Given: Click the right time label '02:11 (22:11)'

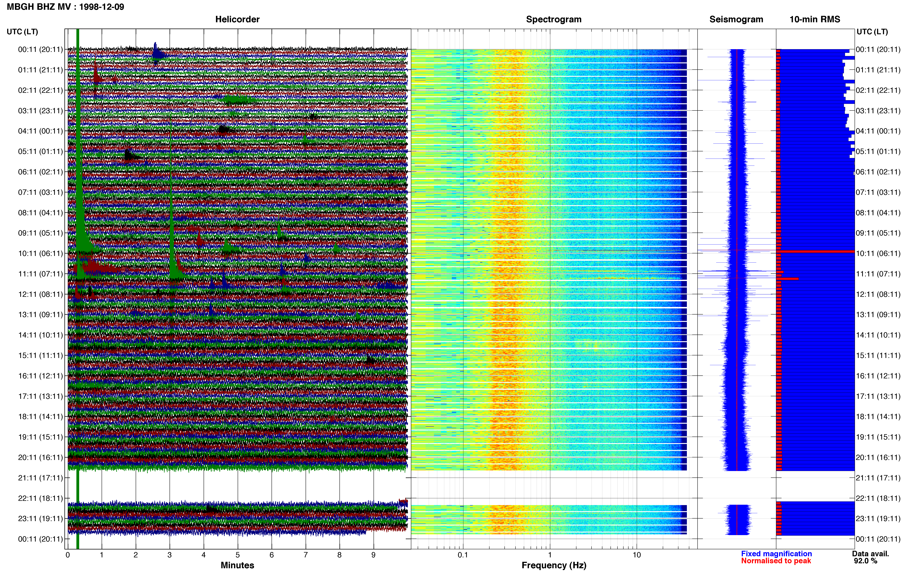Looking at the screenshot, I should [x=878, y=90].
